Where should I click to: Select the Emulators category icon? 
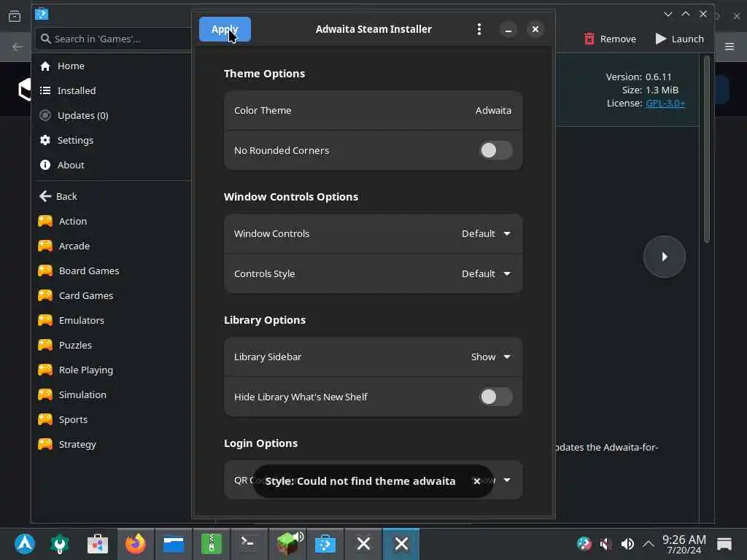click(45, 321)
